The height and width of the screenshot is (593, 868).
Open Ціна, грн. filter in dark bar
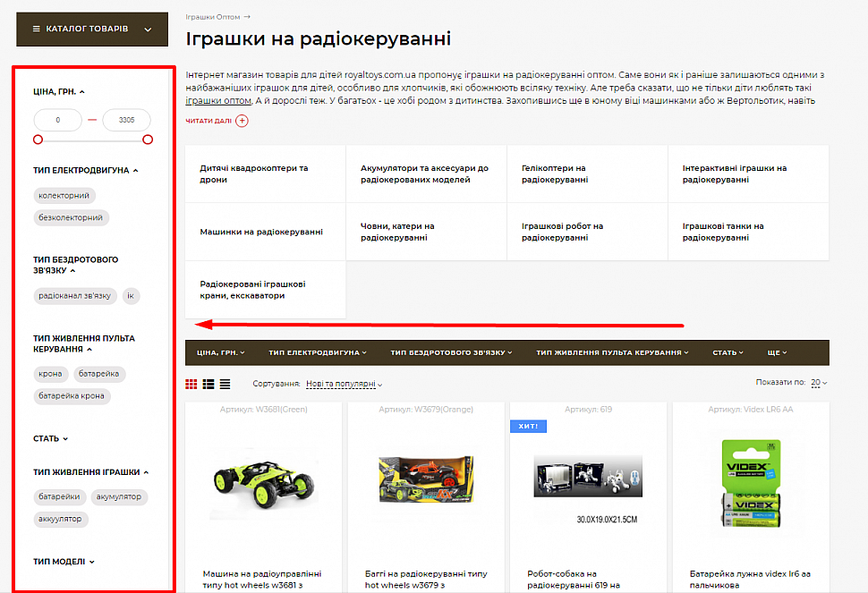click(220, 352)
